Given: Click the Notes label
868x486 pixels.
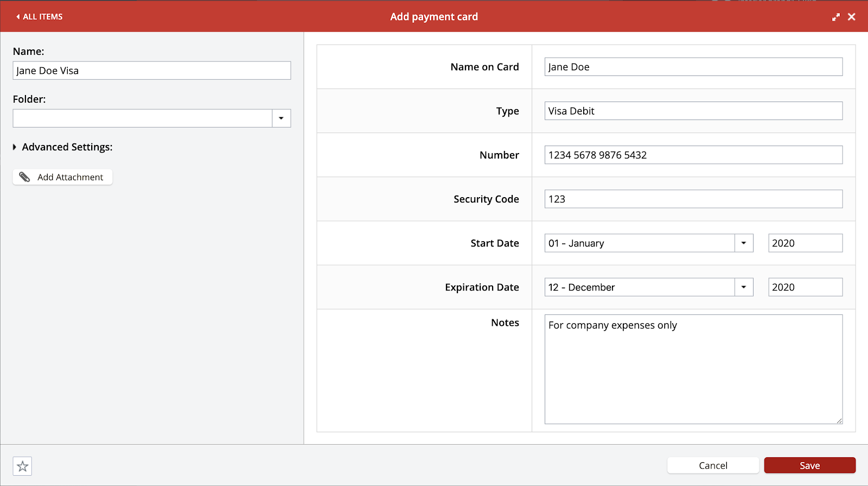Looking at the screenshot, I should pyautogui.click(x=505, y=323).
